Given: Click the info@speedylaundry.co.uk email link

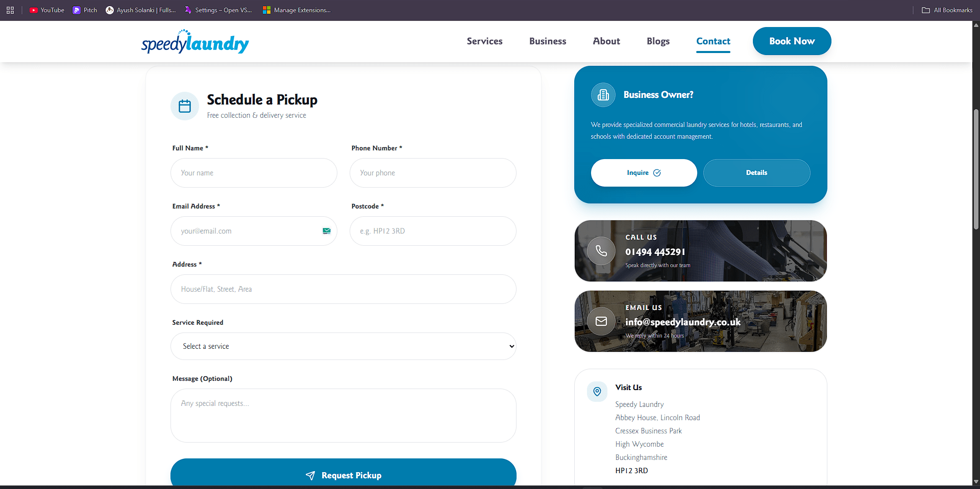Looking at the screenshot, I should (683, 322).
